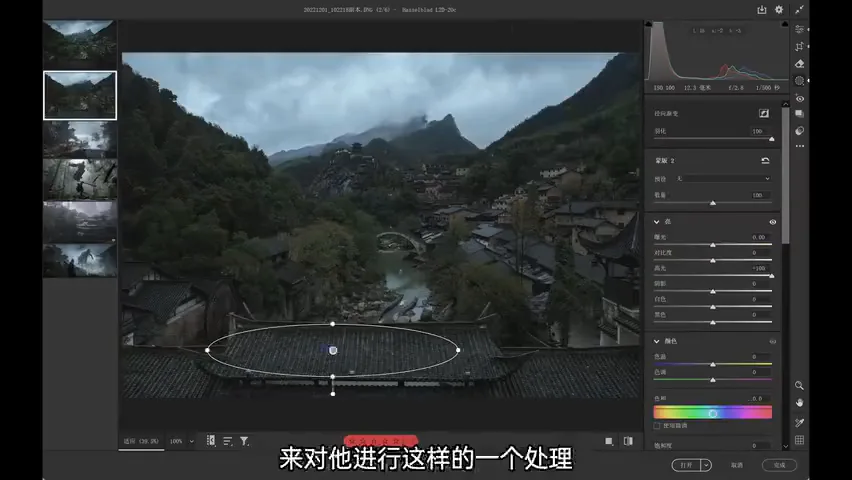Image resolution: width=852 pixels, height=480 pixels.
Task: Select the first filmstrip thumbnail
Action: (80, 44)
